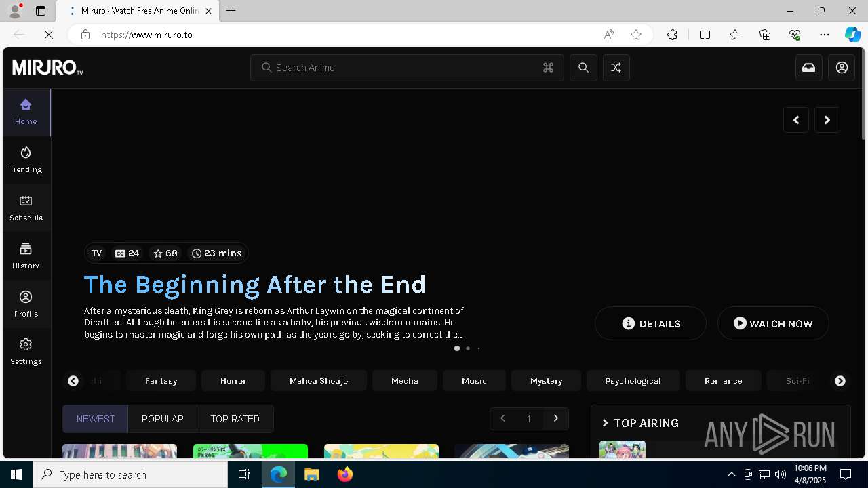Screen dimensions: 868x488
Task: Select the second hero slide dot
Action: coord(468,348)
